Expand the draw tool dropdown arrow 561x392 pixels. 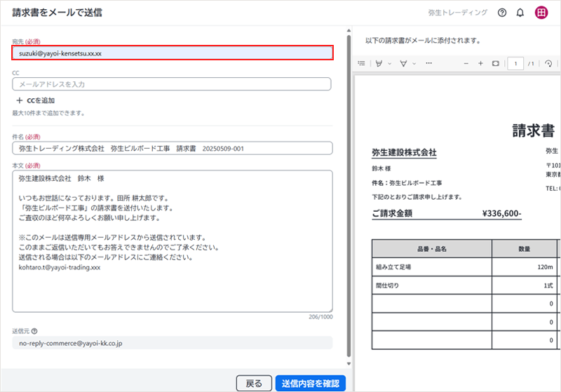[414, 64]
